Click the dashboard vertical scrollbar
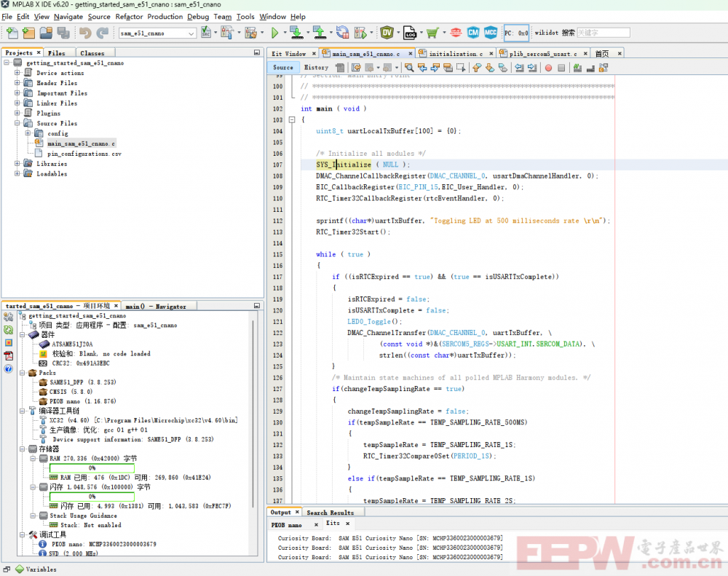This screenshot has width=728, height=576. click(253, 414)
